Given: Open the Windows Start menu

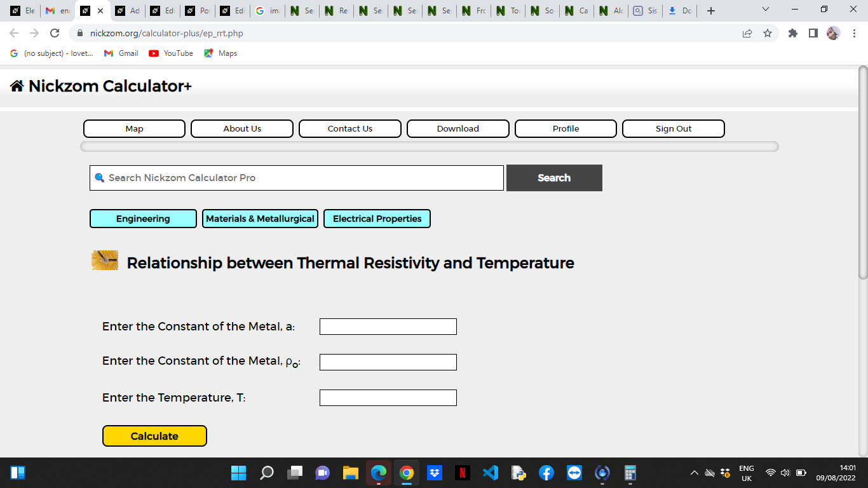Looking at the screenshot, I should [238, 473].
